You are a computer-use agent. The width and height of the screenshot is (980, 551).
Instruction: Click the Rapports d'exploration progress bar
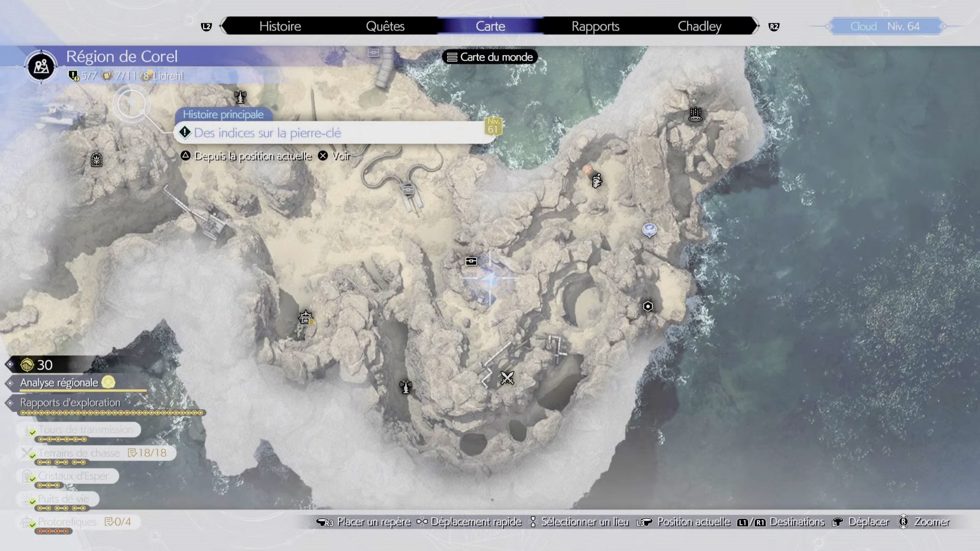[x=112, y=413]
